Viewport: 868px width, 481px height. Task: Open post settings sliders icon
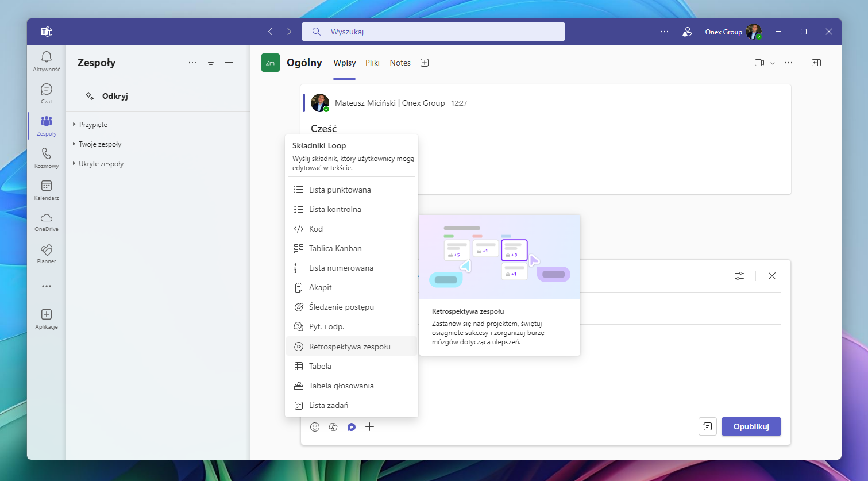click(x=739, y=276)
